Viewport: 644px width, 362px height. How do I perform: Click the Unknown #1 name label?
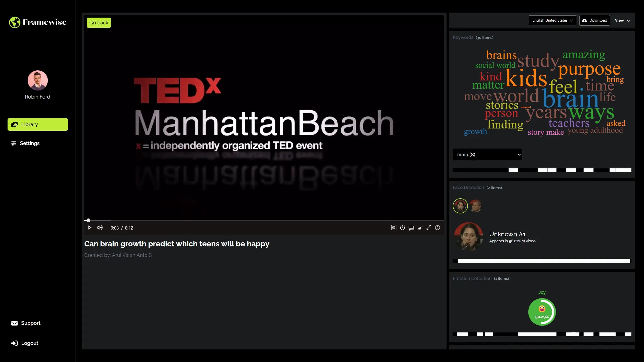(507, 234)
